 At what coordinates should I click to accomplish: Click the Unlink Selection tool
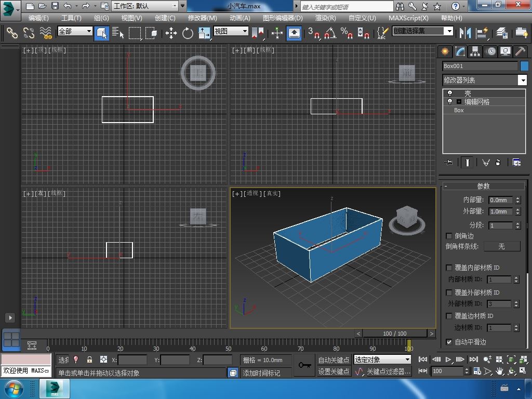[x=29, y=33]
